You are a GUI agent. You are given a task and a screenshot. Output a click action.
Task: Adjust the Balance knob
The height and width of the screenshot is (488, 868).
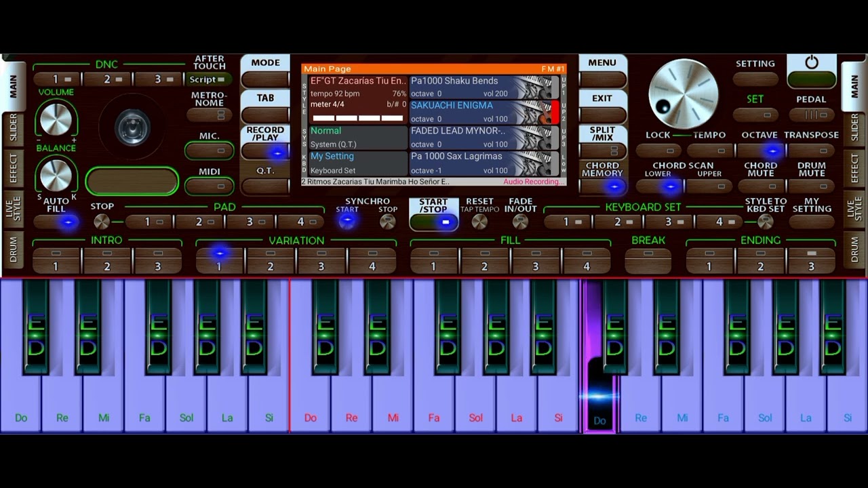(x=56, y=176)
